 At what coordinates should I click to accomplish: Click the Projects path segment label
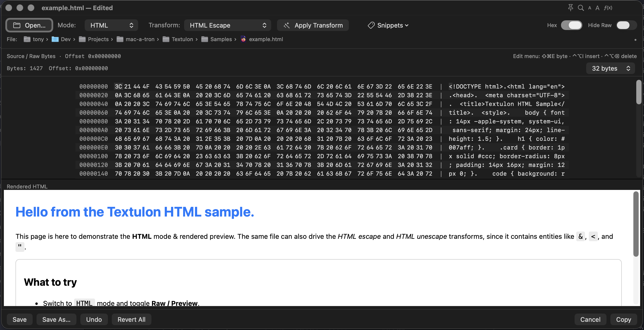98,39
